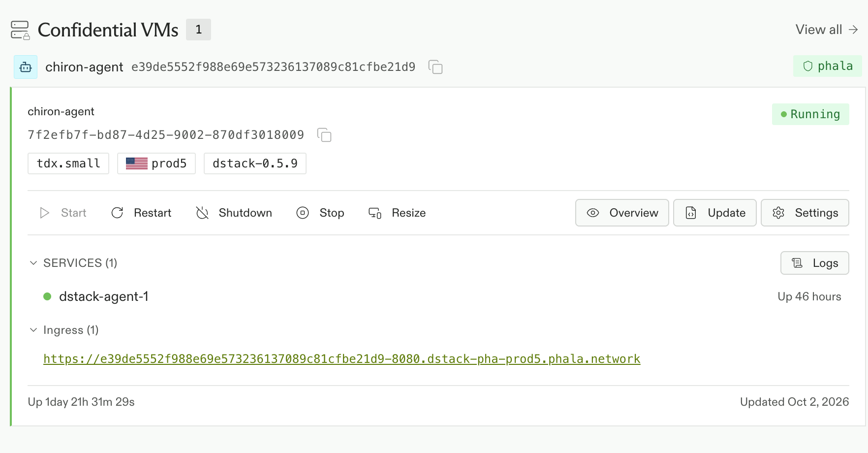Restart the chiron-agent VM
The height and width of the screenshot is (453, 868).
[142, 213]
